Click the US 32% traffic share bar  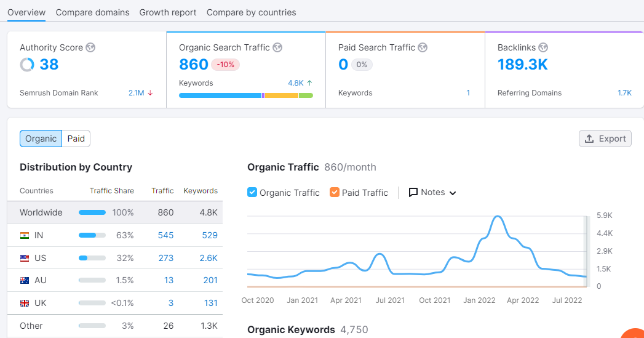click(x=92, y=258)
